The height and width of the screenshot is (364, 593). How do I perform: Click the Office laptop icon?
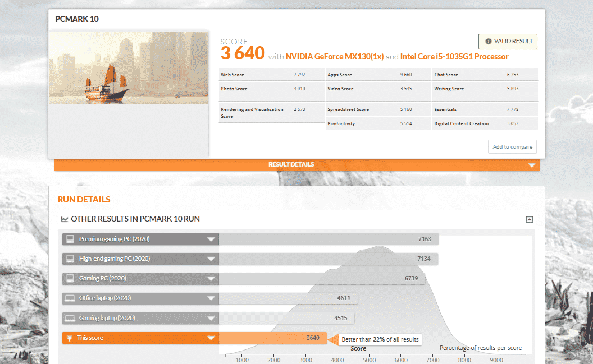[x=70, y=298]
